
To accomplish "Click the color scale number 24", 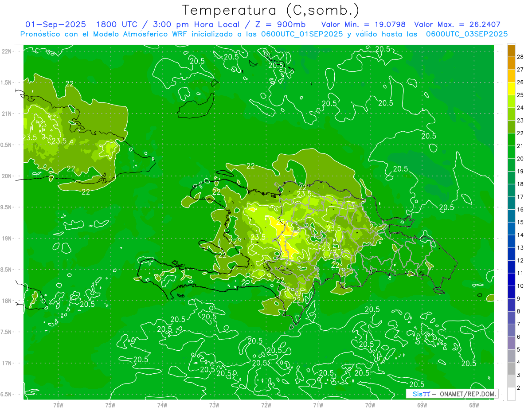I will tap(520, 108).
